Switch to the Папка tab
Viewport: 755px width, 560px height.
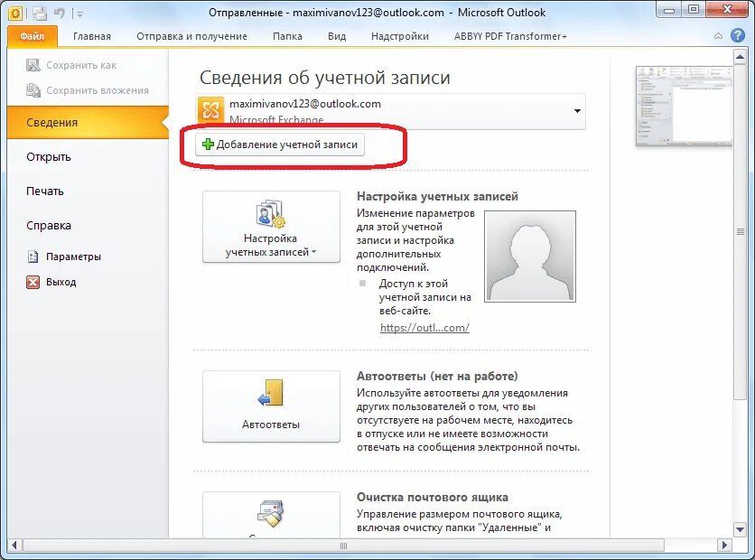pyautogui.click(x=287, y=37)
